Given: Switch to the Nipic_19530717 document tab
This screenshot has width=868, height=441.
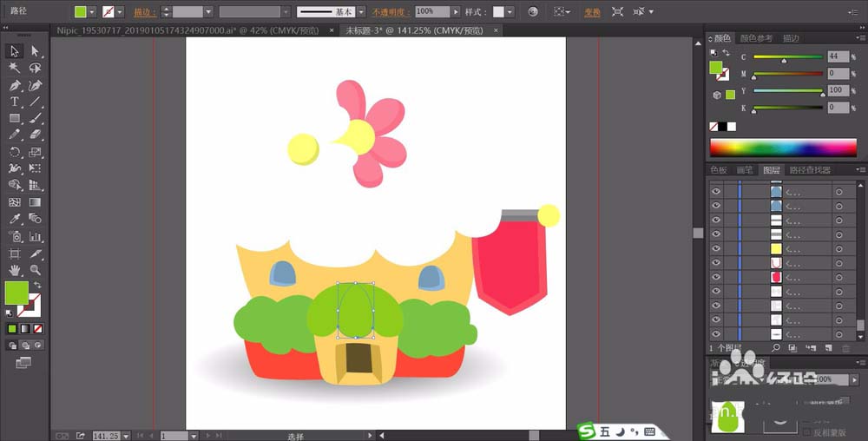Looking at the screenshot, I should click(x=189, y=31).
